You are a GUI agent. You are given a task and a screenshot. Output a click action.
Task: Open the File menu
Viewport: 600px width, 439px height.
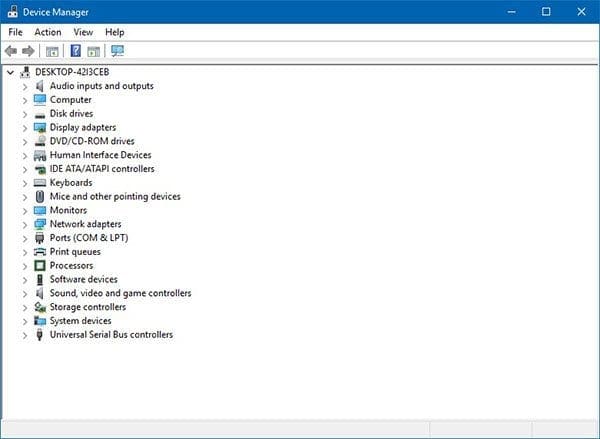point(16,32)
